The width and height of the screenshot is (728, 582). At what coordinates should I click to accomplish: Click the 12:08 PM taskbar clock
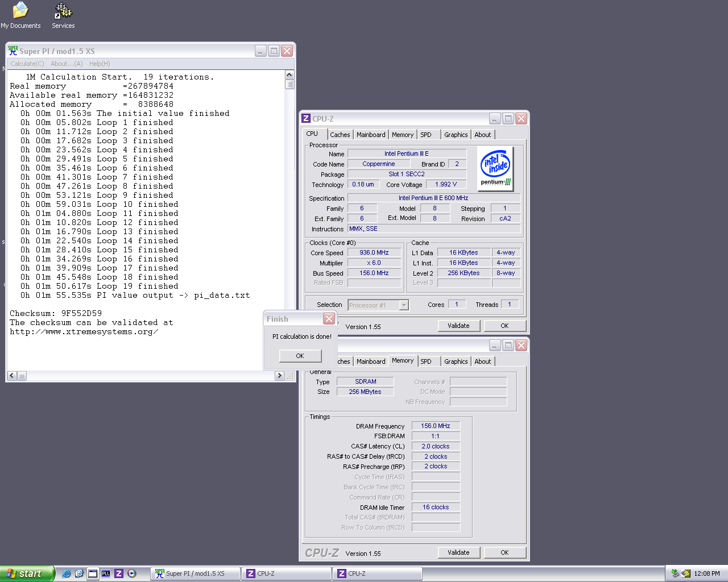click(706, 573)
